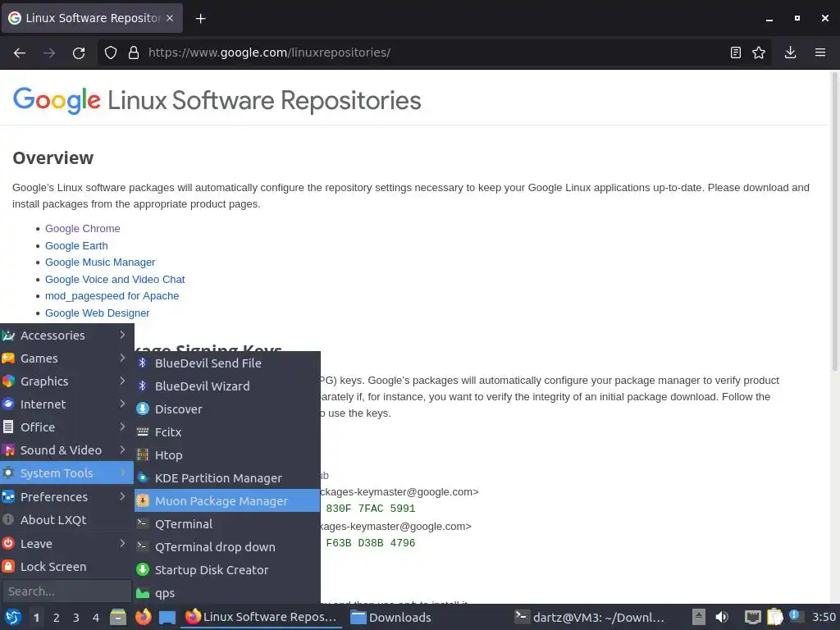Expand the Leave menu entry
This screenshot has width=840, height=630.
[x=67, y=544]
